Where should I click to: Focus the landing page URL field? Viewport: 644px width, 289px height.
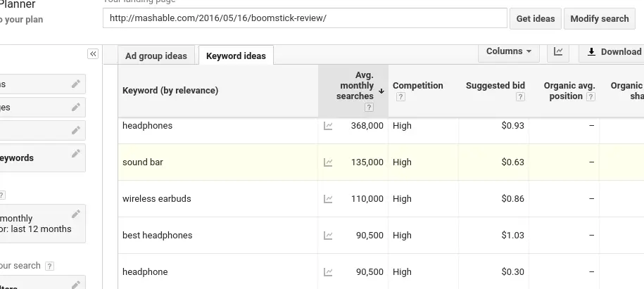click(305, 18)
